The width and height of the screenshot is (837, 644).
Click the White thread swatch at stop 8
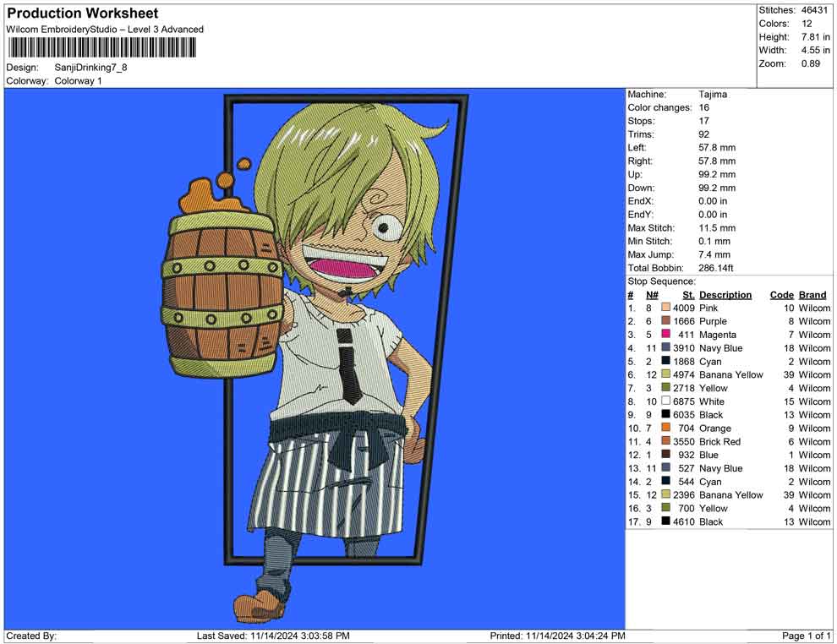pos(665,401)
